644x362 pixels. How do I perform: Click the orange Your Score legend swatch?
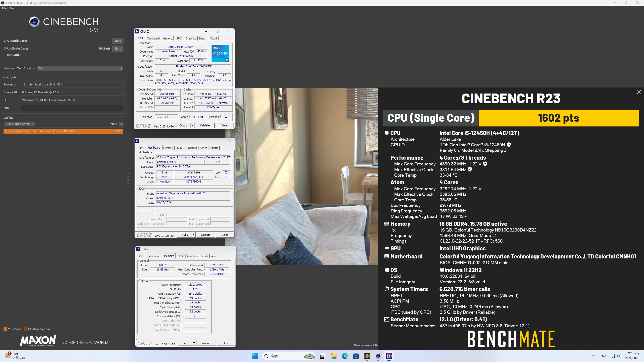pyautogui.click(x=5, y=329)
